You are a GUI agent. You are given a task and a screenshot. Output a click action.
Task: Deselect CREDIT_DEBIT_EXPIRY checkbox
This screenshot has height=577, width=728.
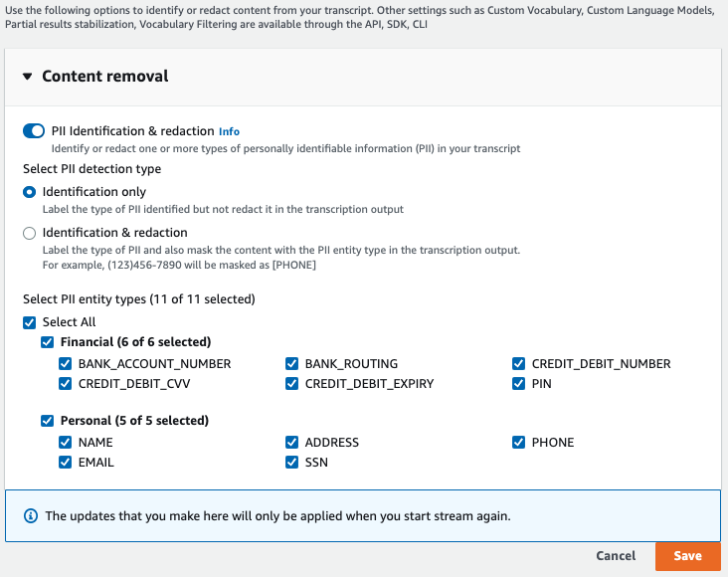[x=292, y=384]
